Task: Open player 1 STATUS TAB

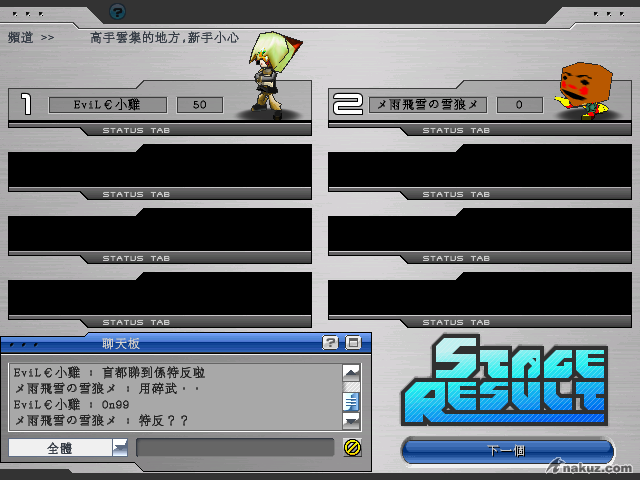Action: (136, 131)
